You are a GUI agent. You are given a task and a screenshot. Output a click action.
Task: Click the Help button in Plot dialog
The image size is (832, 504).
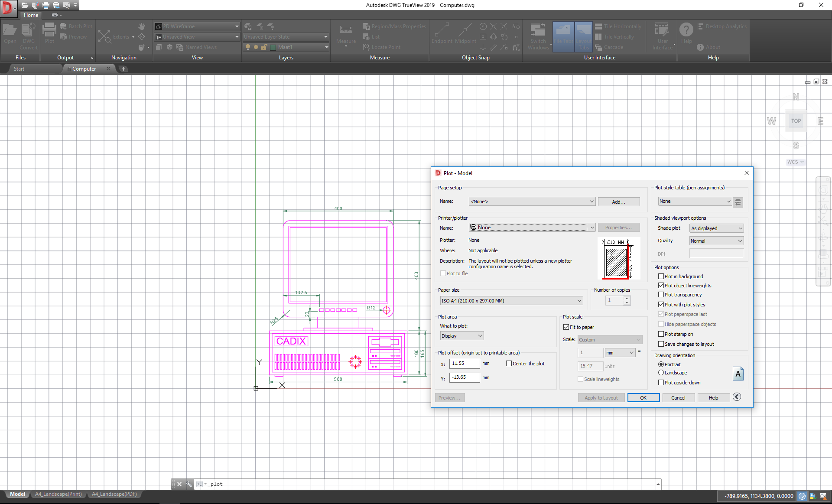click(x=714, y=398)
